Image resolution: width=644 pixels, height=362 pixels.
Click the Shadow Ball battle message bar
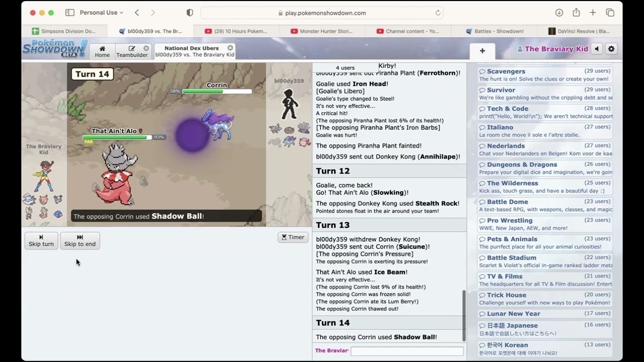(166, 216)
